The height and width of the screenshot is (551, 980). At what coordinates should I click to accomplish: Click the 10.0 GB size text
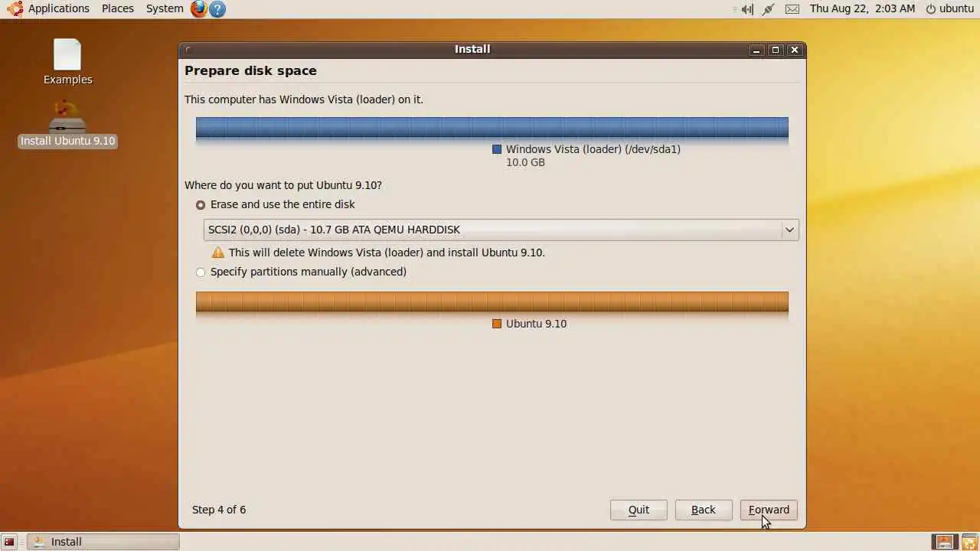point(525,162)
